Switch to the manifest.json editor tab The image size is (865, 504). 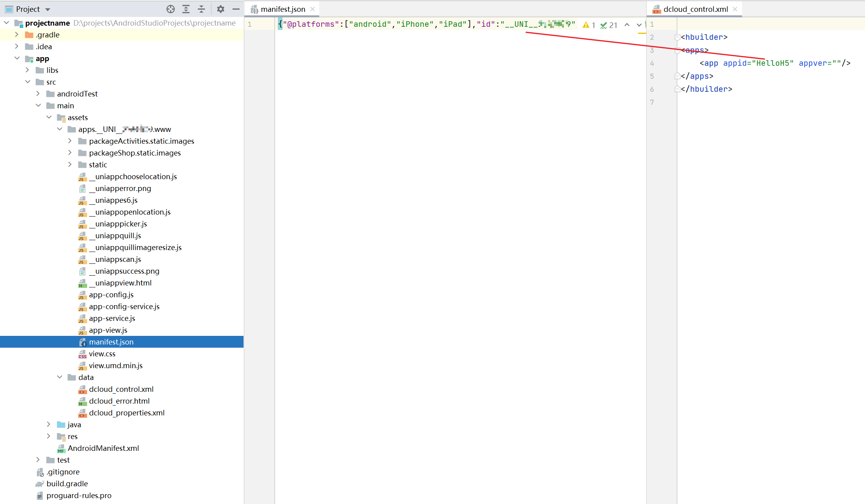(x=283, y=9)
